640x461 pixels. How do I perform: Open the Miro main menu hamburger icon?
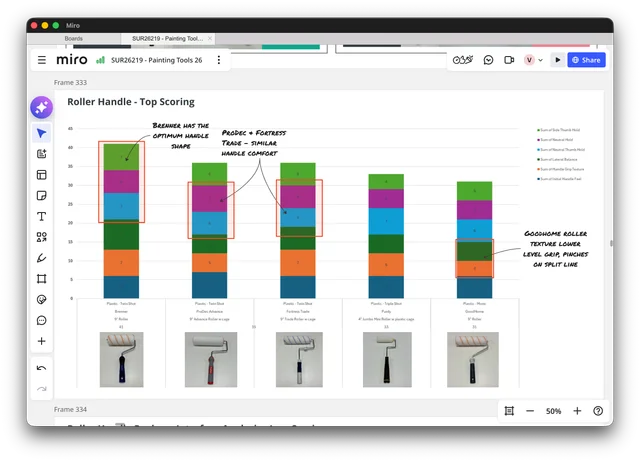point(42,60)
